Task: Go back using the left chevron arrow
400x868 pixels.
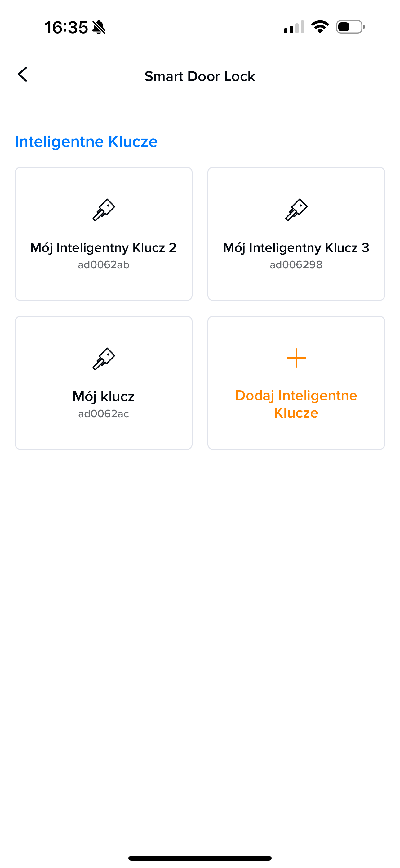Action: (23, 75)
